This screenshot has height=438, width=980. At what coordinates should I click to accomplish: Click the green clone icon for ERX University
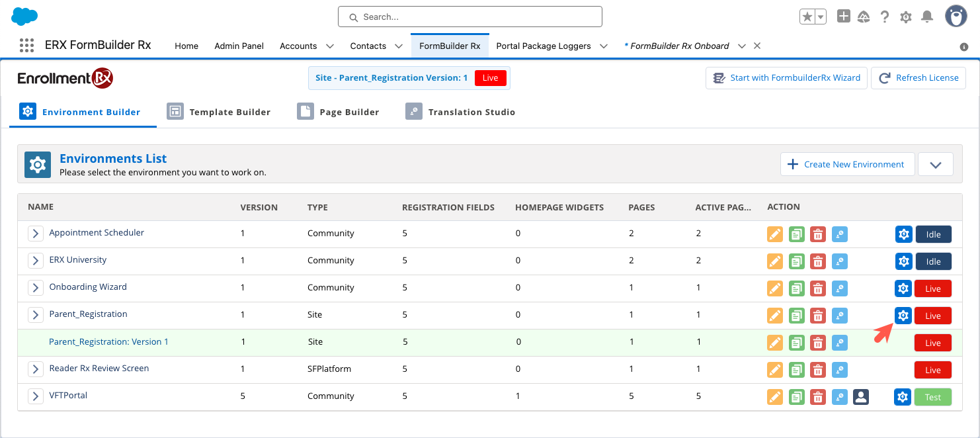(797, 261)
